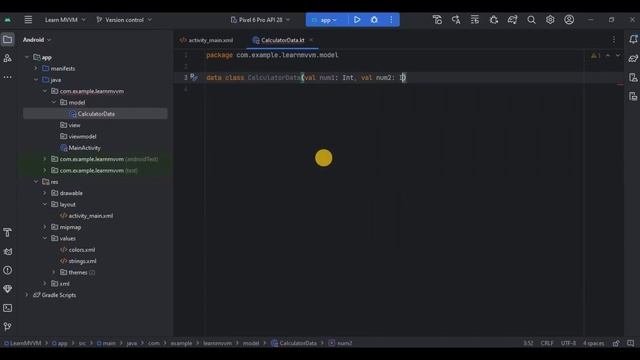Open editor tabs options menu
The image size is (640, 360).
tap(613, 40)
